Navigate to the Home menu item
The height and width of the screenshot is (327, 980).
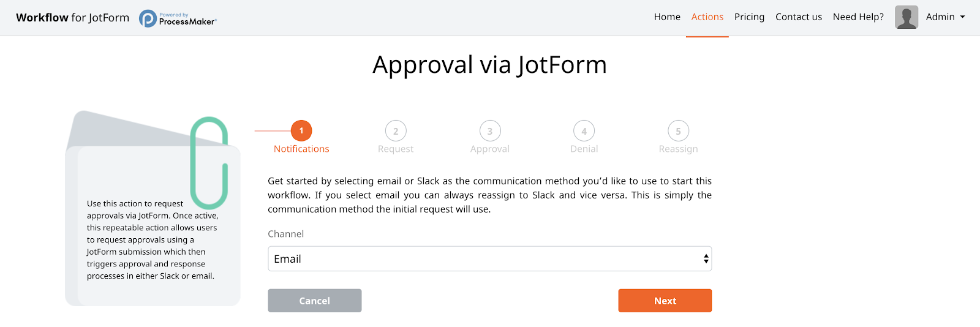pos(667,17)
